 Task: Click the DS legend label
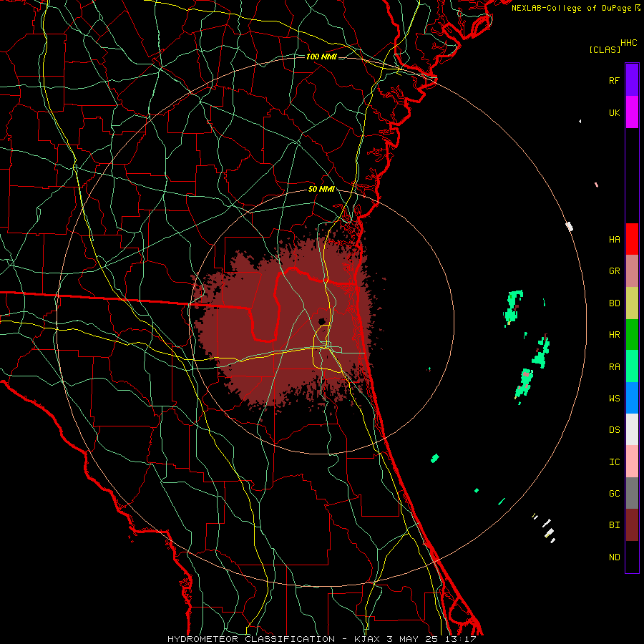[x=614, y=430]
